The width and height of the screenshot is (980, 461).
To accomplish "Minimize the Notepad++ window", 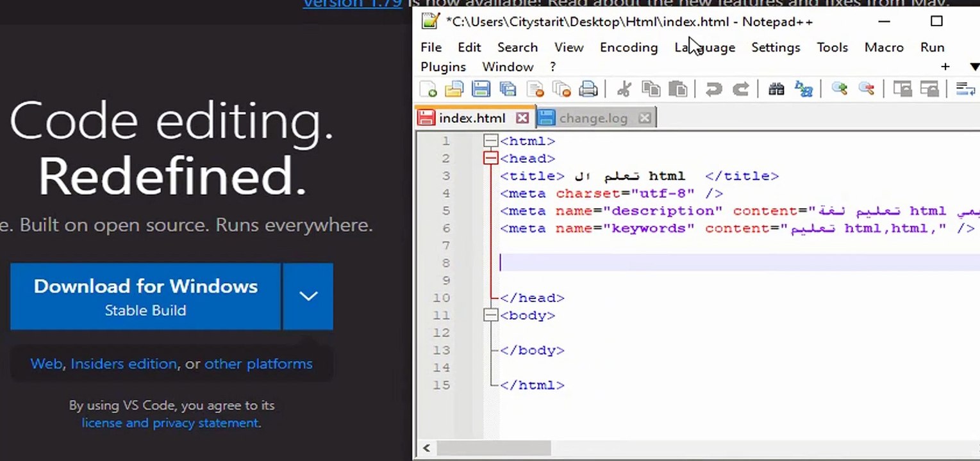I will tap(884, 21).
